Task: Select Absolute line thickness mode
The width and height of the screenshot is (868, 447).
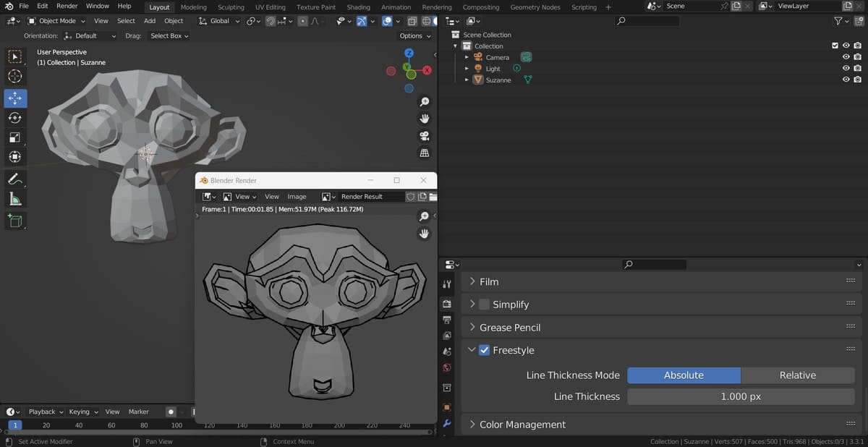Action: (684, 375)
